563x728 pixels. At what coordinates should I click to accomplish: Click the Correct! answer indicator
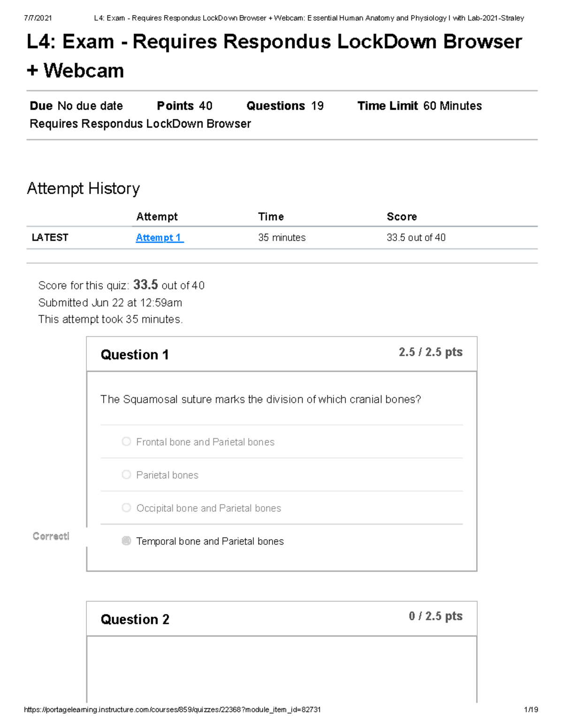(51, 536)
